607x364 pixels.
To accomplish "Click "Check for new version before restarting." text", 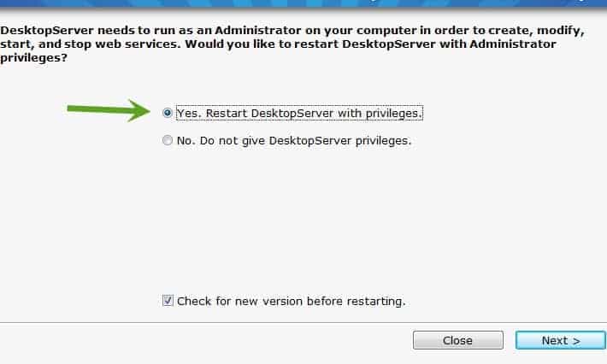I will (x=292, y=301).
